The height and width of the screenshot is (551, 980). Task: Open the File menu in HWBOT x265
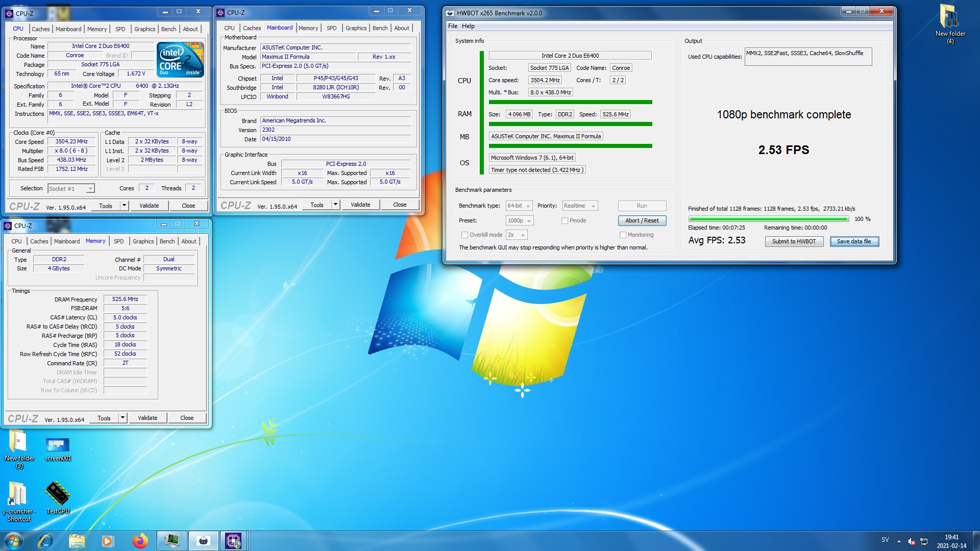[453, 26]
